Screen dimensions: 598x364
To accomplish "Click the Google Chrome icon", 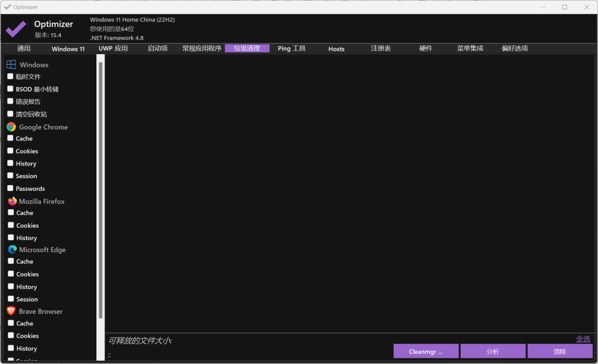I will click(11, 127).
